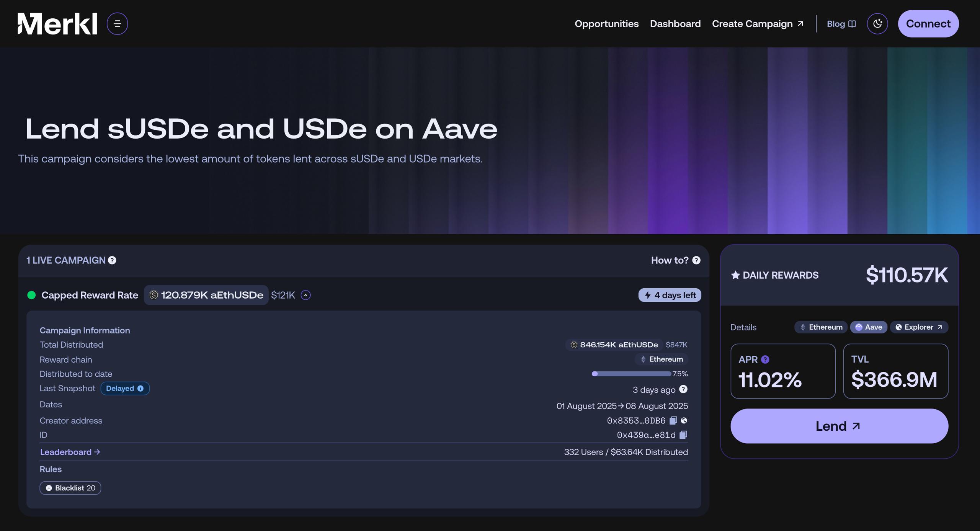Open the Opportunities page
The width and height of the screenshot is (980, 531).
point(606,24)
